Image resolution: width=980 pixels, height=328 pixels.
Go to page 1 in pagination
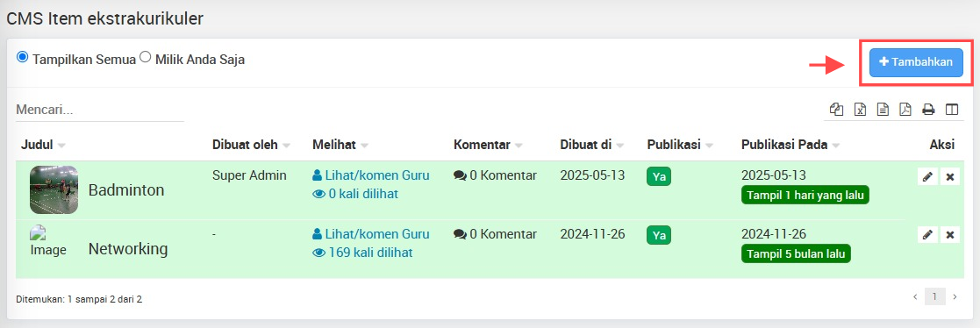935,296
